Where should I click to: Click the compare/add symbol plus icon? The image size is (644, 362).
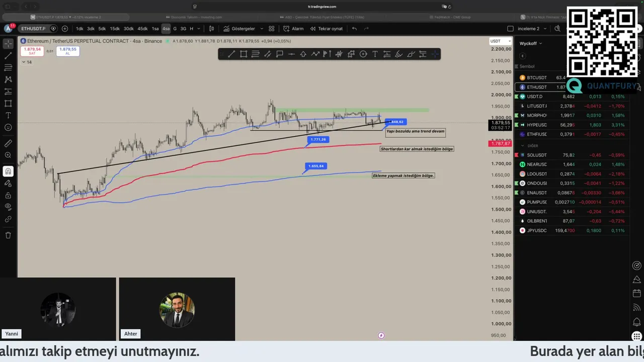click(x=64, y=29)
